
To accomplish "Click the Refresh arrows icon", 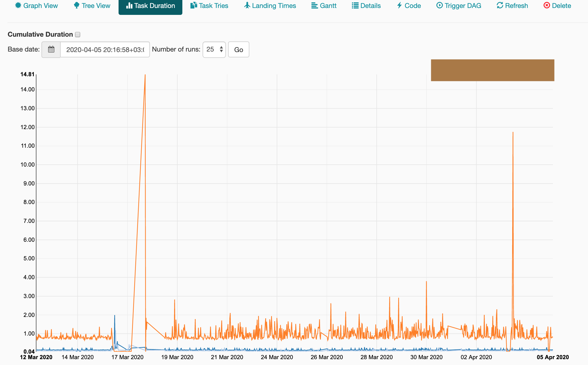I will [x=500, y=5].
